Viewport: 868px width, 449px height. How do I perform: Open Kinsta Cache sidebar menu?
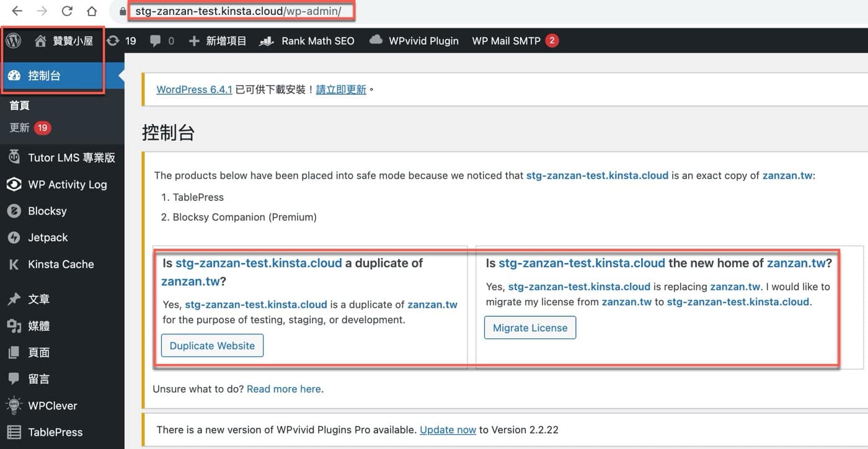62,264
